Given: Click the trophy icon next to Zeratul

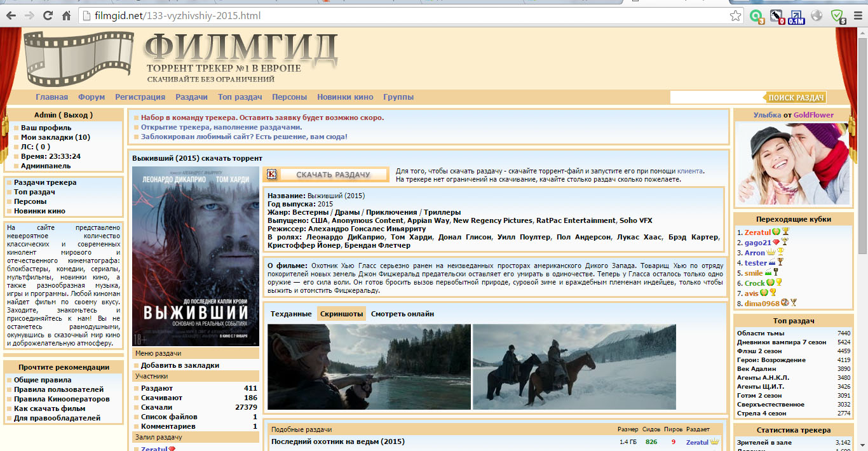Looking at the screenshot, I should click(785, 232).
